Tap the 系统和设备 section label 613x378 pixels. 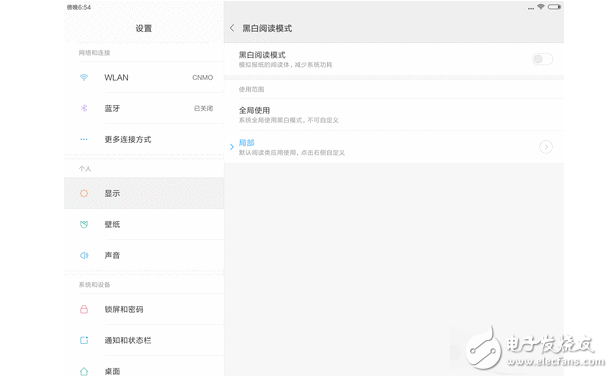click(x=94, y=285)
